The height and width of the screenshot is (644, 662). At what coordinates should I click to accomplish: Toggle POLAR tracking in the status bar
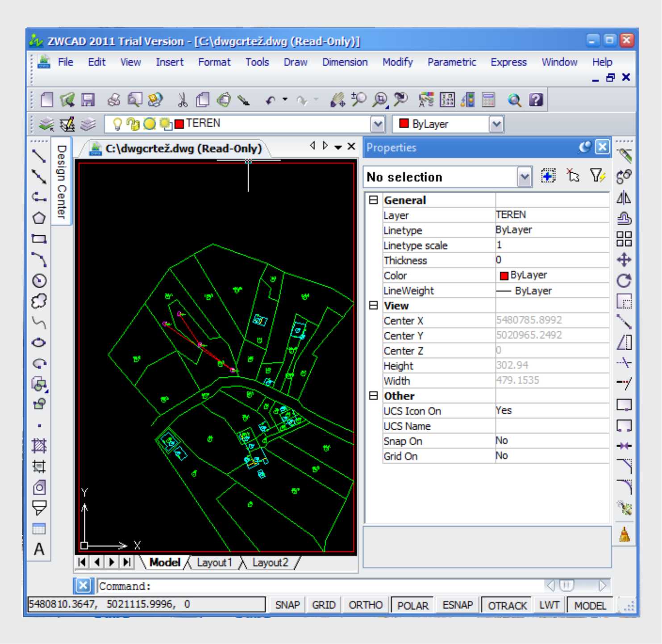[412, 606]
